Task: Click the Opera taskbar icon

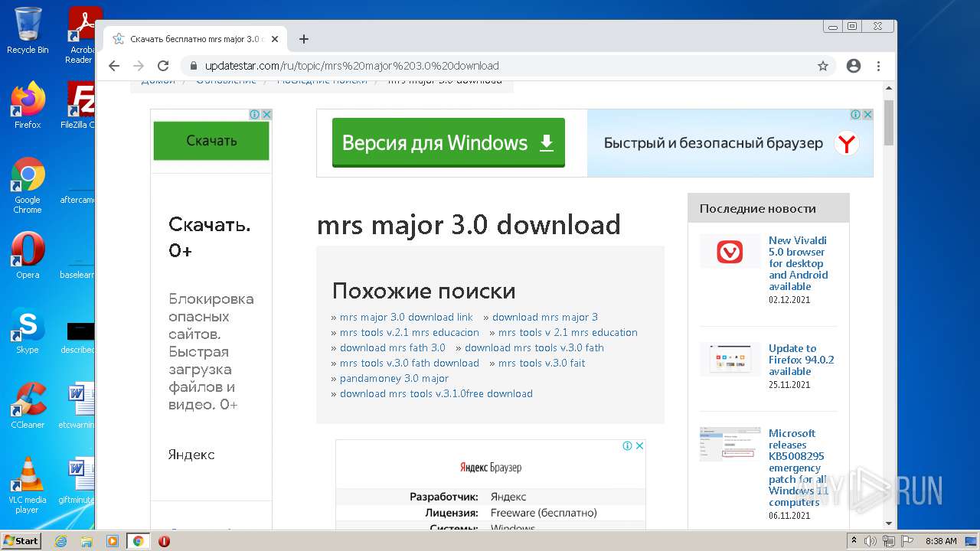Action: pyautogui.click(x=164, y=541)
